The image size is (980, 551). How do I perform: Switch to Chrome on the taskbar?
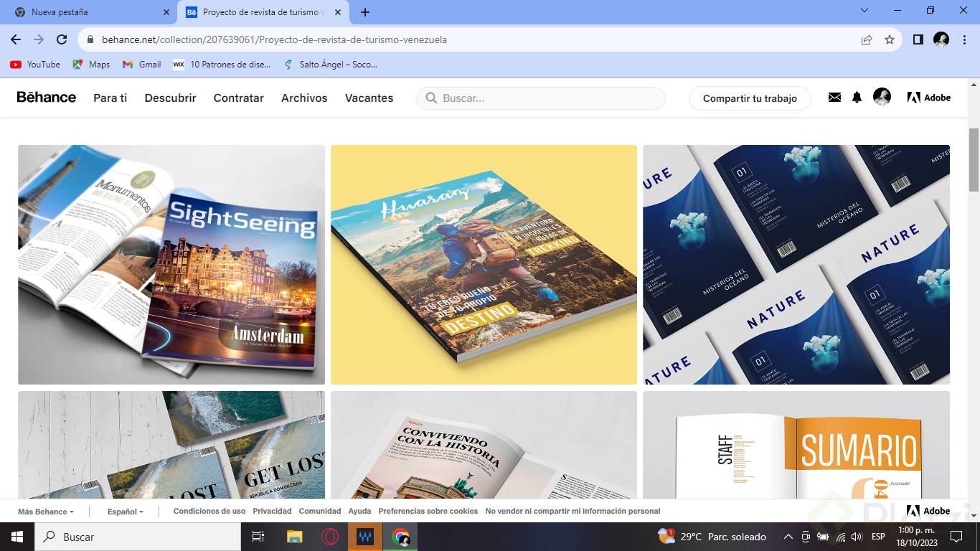tap(400, 537)
